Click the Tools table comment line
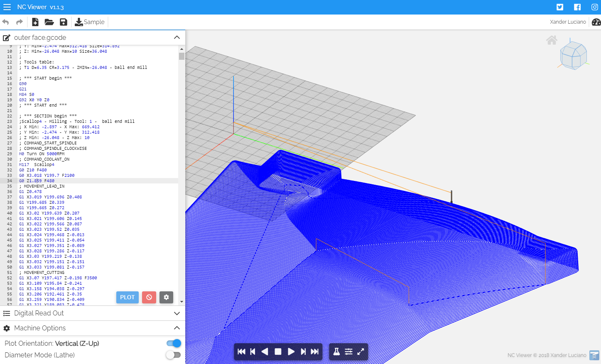The height and width of the screenshot is (364, 601). (x=37, y=62)
